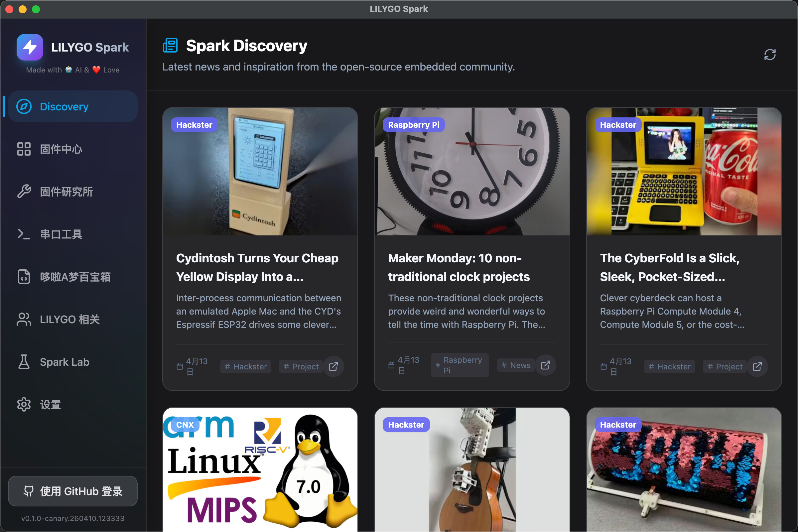
Task: Click the 固件研究所 wrench icon
Action: click(24, 192)
